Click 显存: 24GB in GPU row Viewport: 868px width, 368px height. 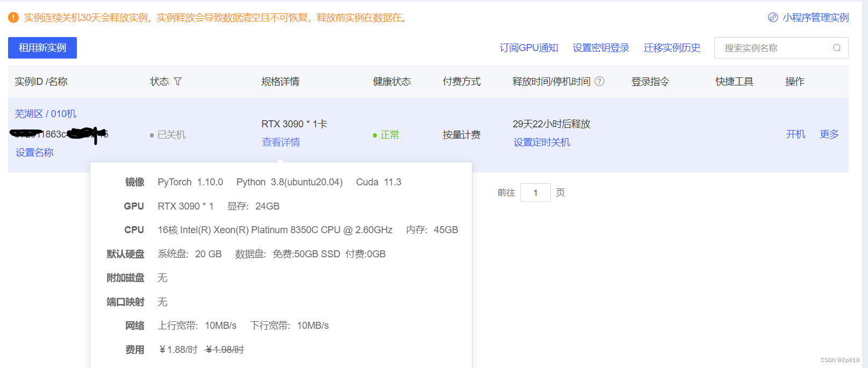tap(254, 206)
